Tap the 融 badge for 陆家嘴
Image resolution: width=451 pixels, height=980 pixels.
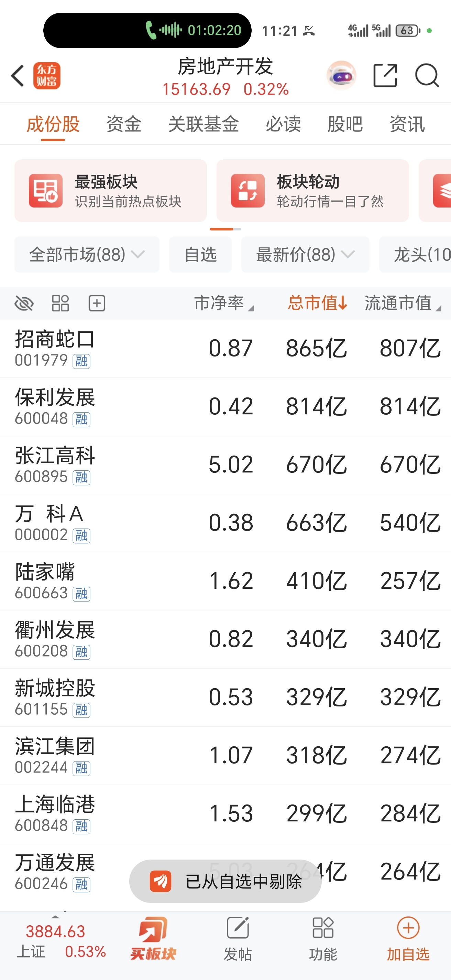[81, 594]
